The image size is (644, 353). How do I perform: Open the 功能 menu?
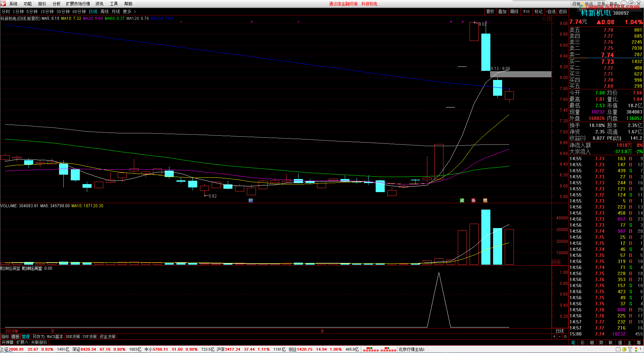click(x=28, y=4)
